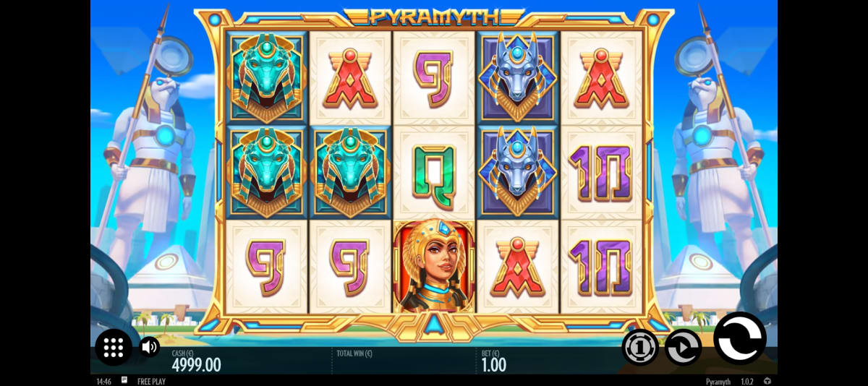The image size is (868, 386).
Task: Click the red A symbol in last reel
Action: point(601,77)
